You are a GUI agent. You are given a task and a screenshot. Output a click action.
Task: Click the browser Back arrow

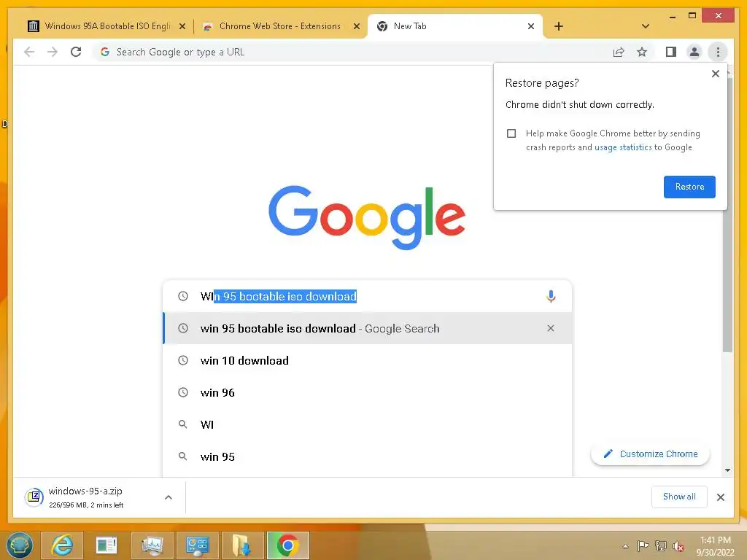29,52
